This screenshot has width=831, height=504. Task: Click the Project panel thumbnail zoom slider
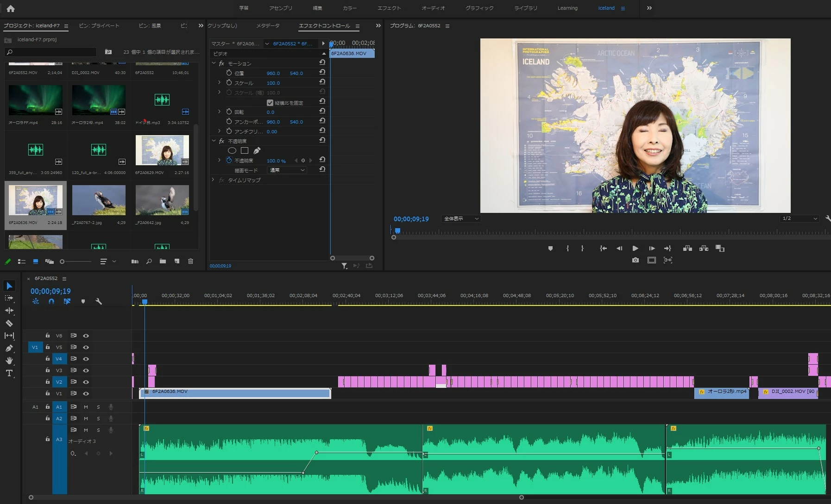click(x=63, y=262)
